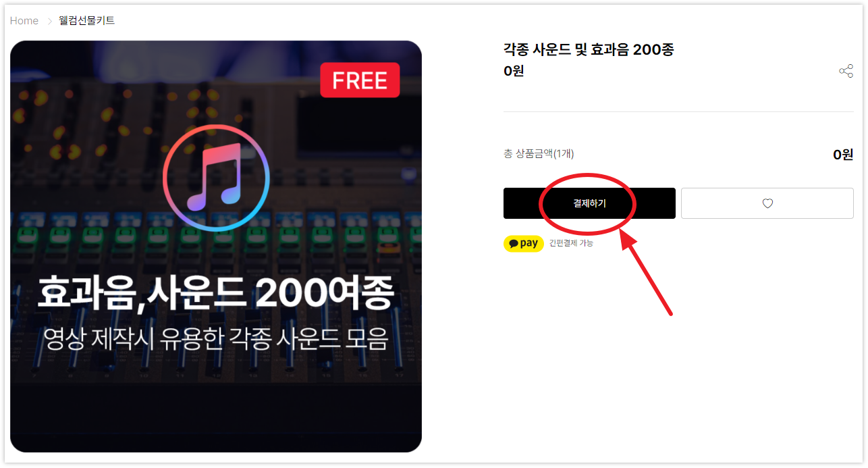868x468 pixels.
Task: Click the music note logo in product image
Action: (216, 178)
